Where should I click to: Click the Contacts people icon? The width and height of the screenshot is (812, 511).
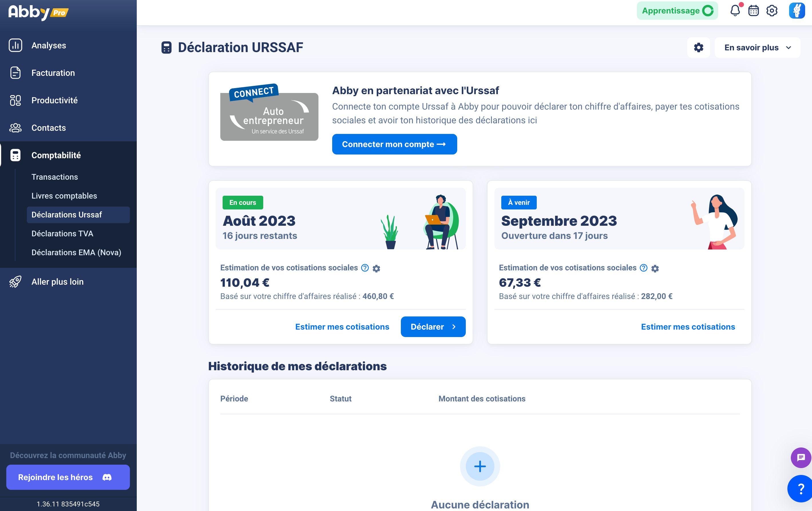point(15,128)
